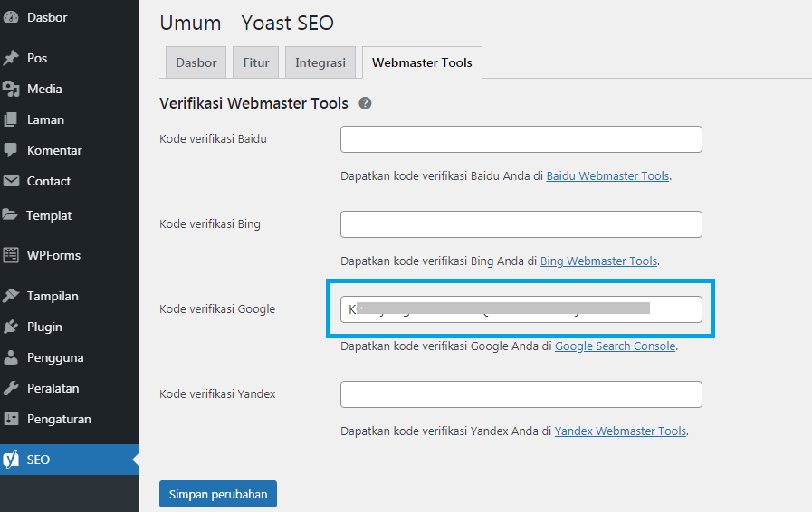Image resolution: width=812 pixels, height=512 pixels.
Task: Click the Umum - Yoast SEO heading
Action: [x=246, y=23]
